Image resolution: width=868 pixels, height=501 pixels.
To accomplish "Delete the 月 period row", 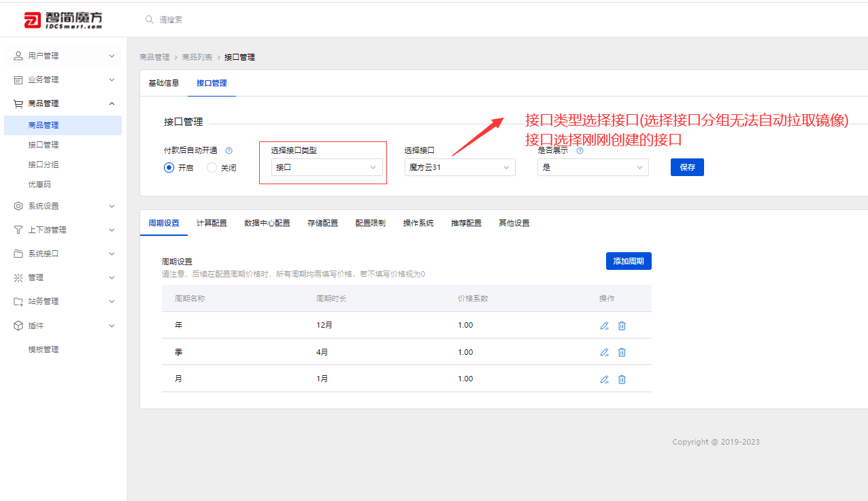I will 622,379.
